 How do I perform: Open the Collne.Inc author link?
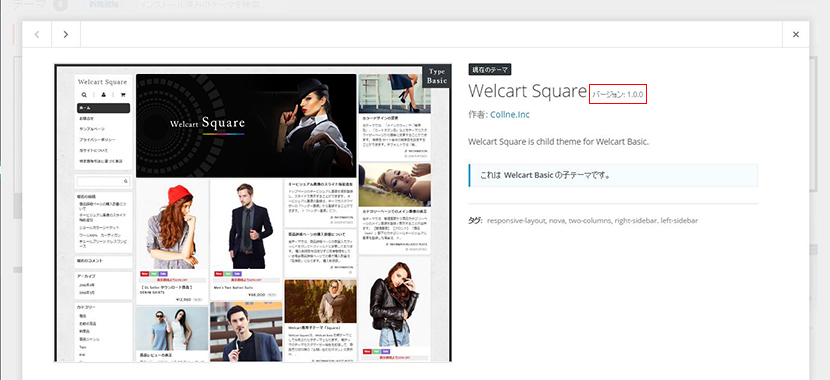click(x=510, y=114)
